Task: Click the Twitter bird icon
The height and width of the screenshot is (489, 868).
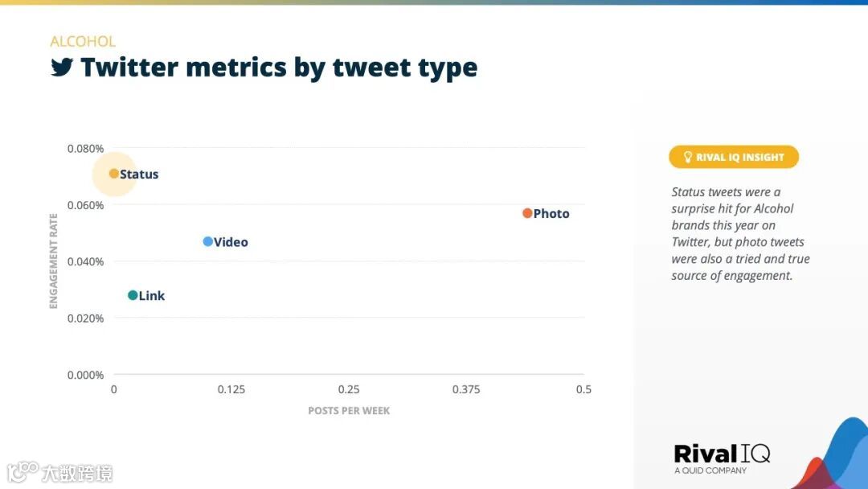Action: point(61,68)
